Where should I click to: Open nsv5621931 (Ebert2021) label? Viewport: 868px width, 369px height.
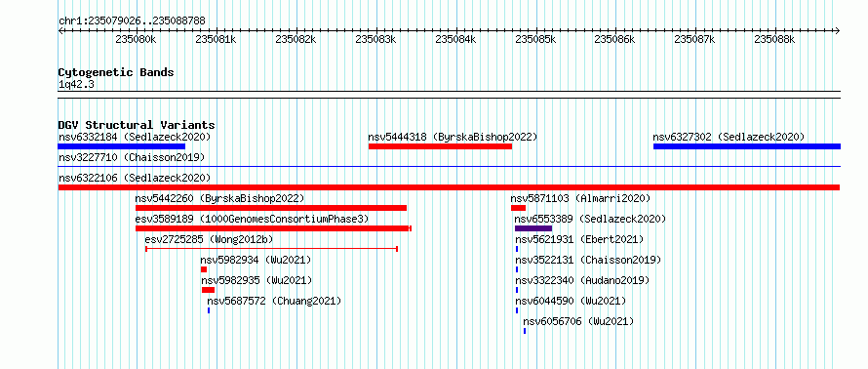579,239
